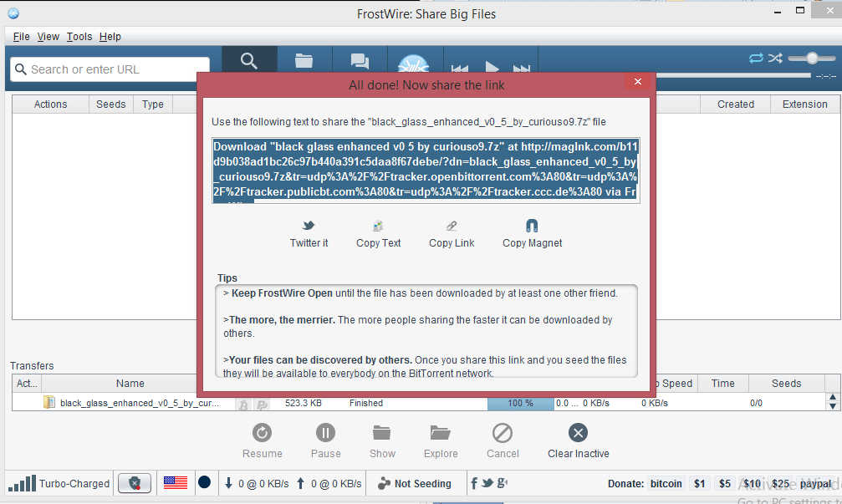Toggle the Not Seeding status
Viewport: 842px width, 504px height.
pyautogui.click(x=415, y=484)
